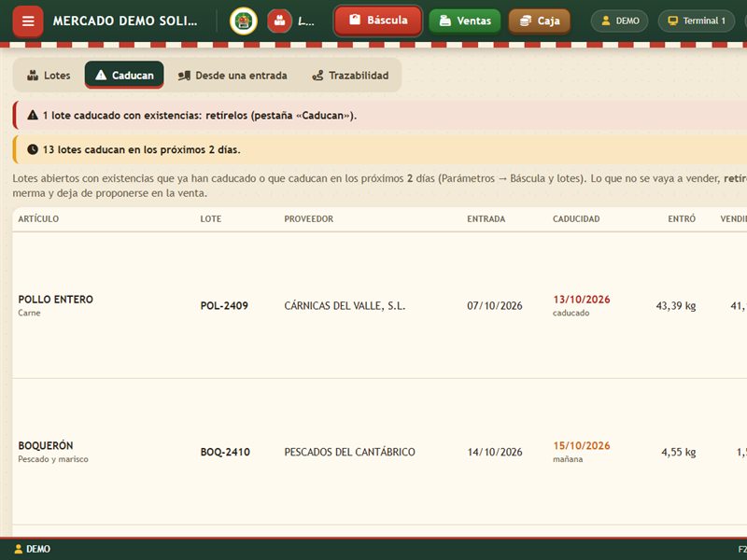Switch to the Lotes tab

49,76
